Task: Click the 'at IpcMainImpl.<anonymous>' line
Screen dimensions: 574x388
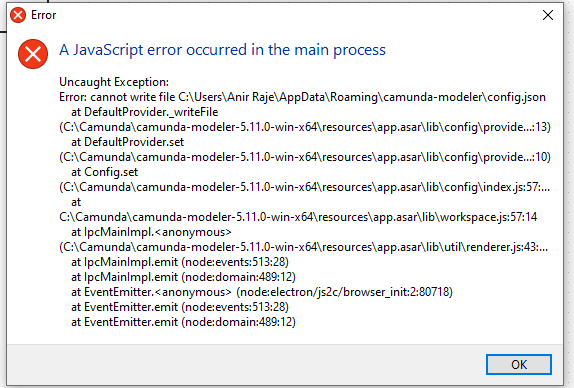Action: tap(151, 232)
